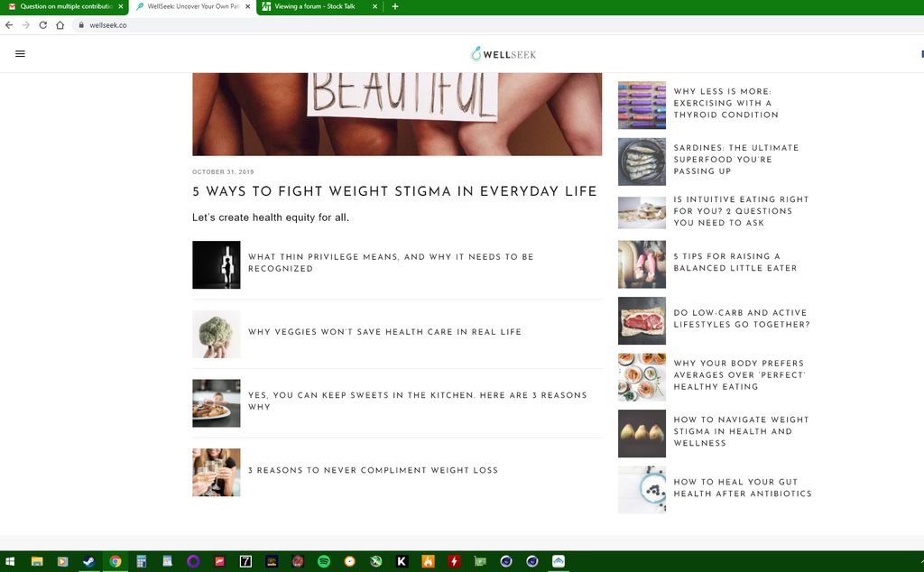924x572 pixels.
Task: Click the Chrome taskbar icon
Action: 115,561
